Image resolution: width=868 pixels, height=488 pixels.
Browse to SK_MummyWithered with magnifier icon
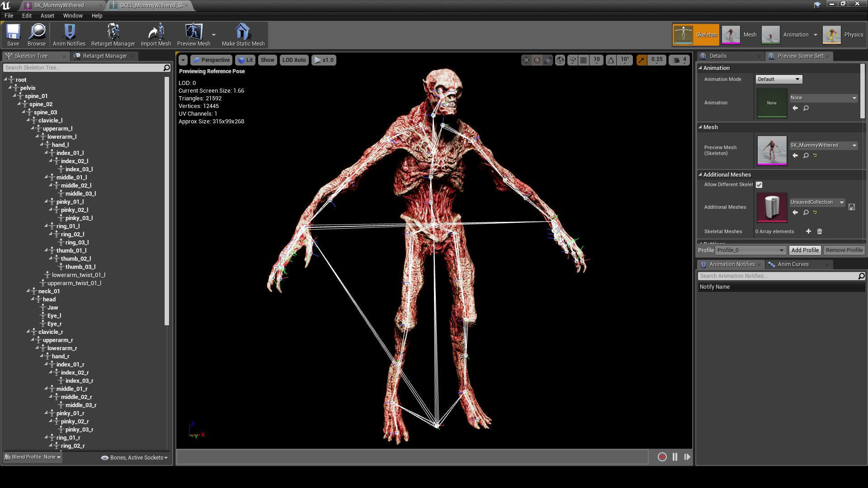tap(806, 156)
